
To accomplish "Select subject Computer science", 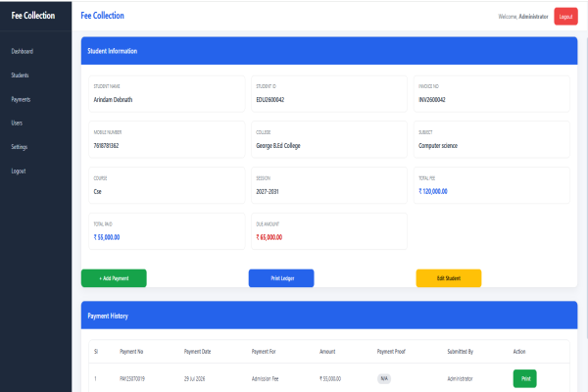I will (x=438, y=146).
